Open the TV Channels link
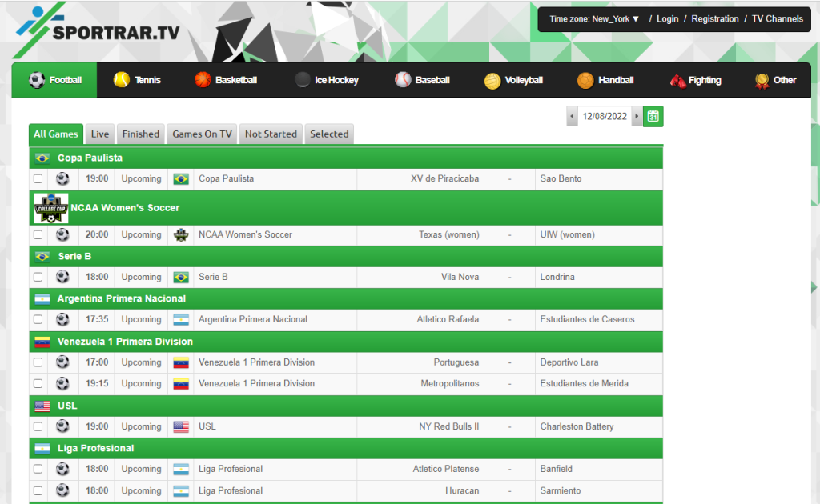The width and height of the screenshot is (820, 504). click(777, 19)
